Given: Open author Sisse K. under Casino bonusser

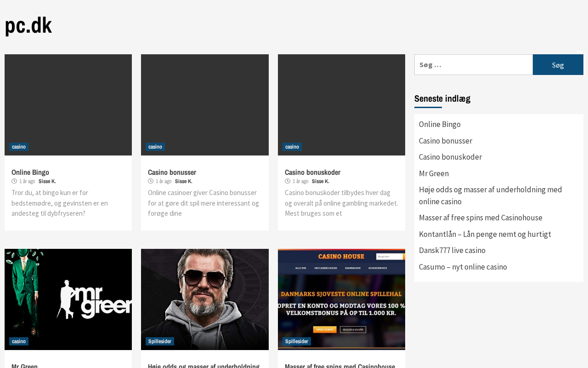Looking at the screenshot, I should pyautogui.click(x=183, y=181).
